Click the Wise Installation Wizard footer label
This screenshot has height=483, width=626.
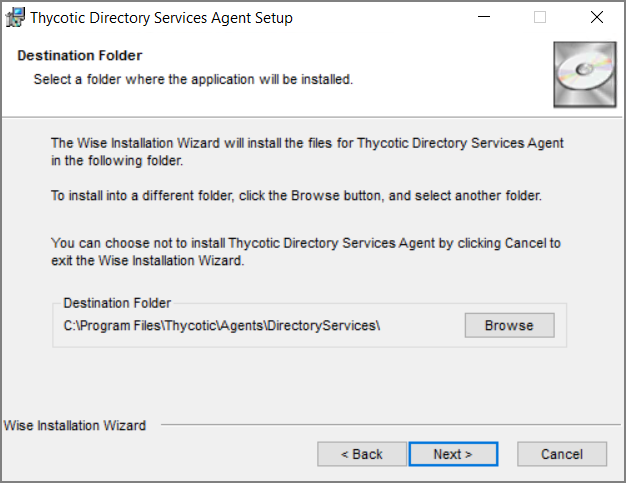(75, 426)
